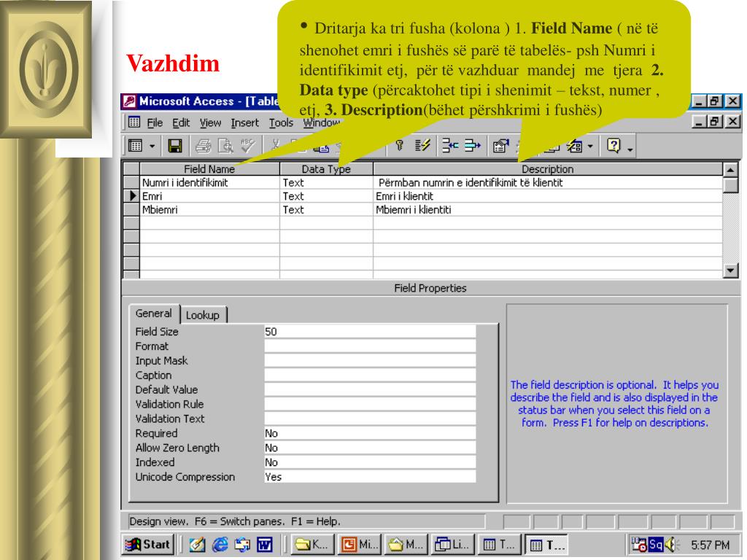Click the Required property value No
This screenshot has width=747, height=560.
click(x=370, y=433)
